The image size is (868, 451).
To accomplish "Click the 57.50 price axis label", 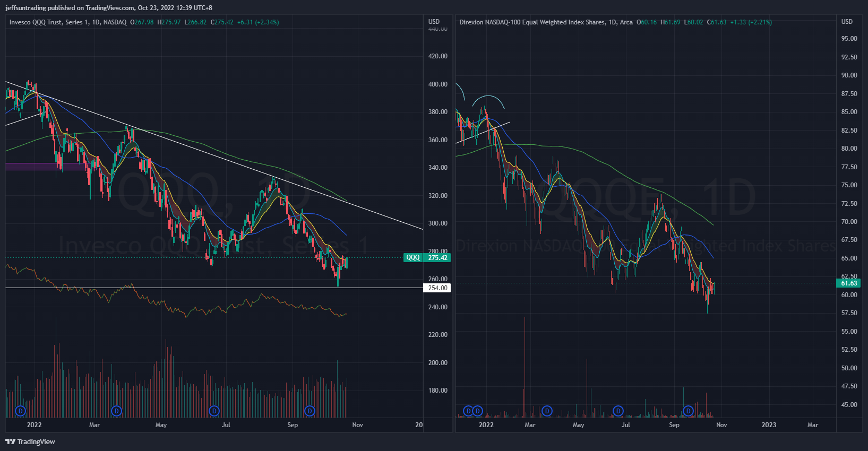I will pos(849,313).
